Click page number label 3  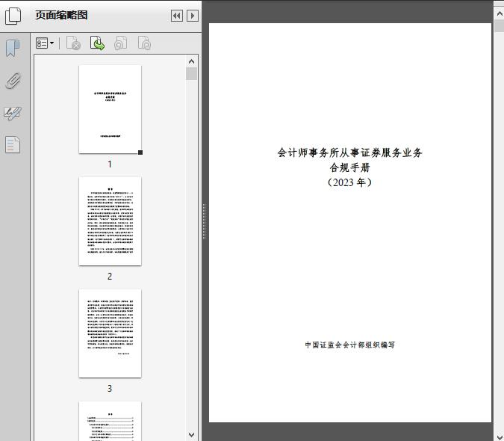[110, 389]
